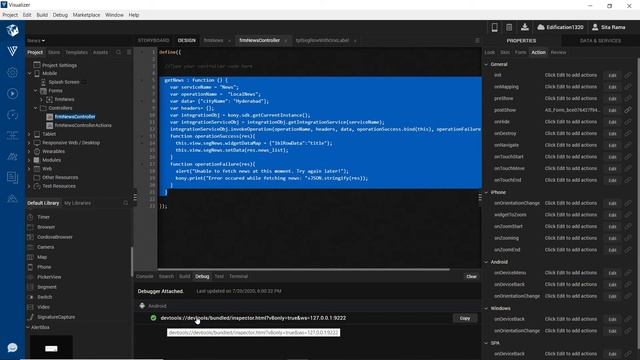Open the Build menu

(x=42, y=15)
